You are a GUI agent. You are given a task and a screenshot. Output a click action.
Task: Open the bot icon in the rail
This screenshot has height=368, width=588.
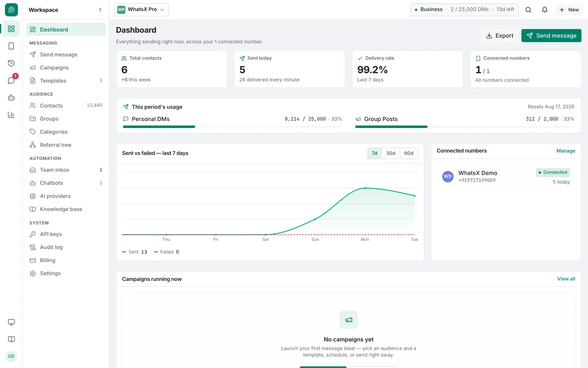11,98
